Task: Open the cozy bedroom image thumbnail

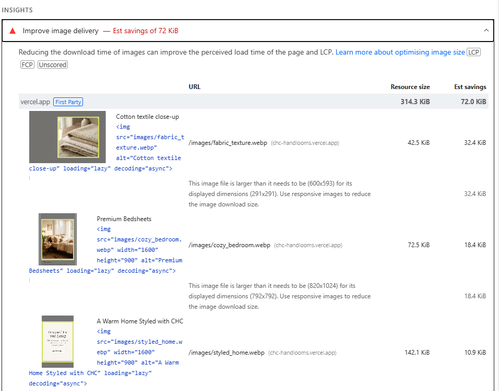Action: pos(58,239)
